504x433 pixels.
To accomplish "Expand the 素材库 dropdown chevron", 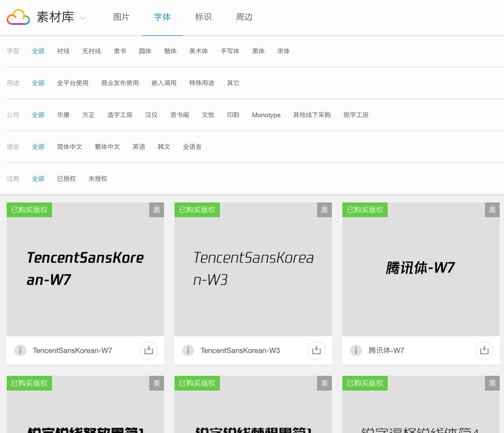I will pos(82,18).
